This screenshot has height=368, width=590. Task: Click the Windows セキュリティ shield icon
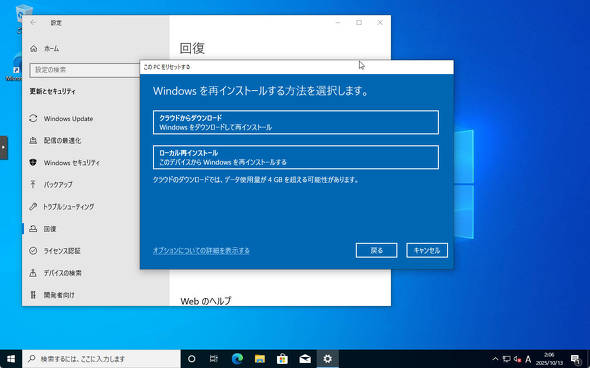click(x=33, y=163)
